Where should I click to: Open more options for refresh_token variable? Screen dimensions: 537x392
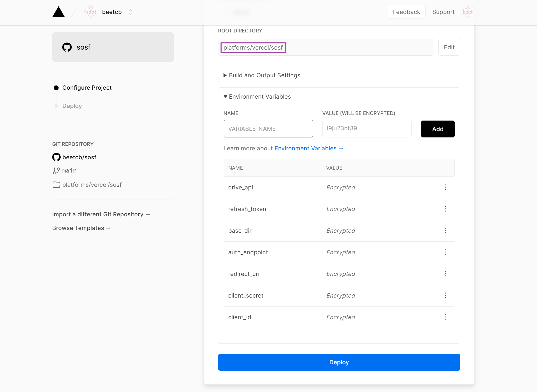445,209
